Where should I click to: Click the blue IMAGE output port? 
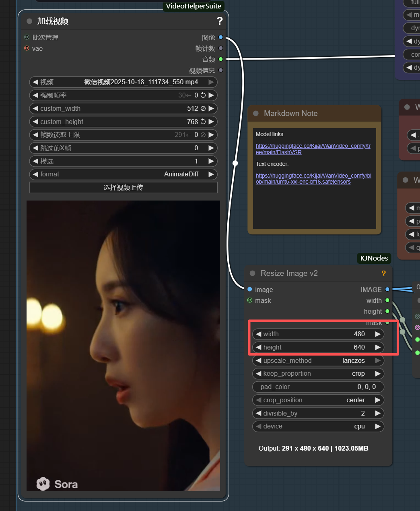(387, 290)
